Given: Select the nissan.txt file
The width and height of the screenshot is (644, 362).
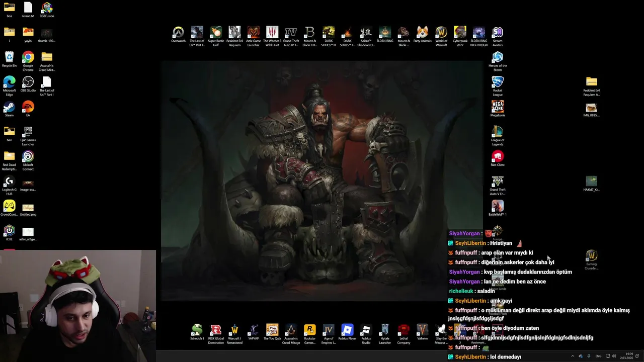Looking at the screenshot, I should (x=28, y=10).
